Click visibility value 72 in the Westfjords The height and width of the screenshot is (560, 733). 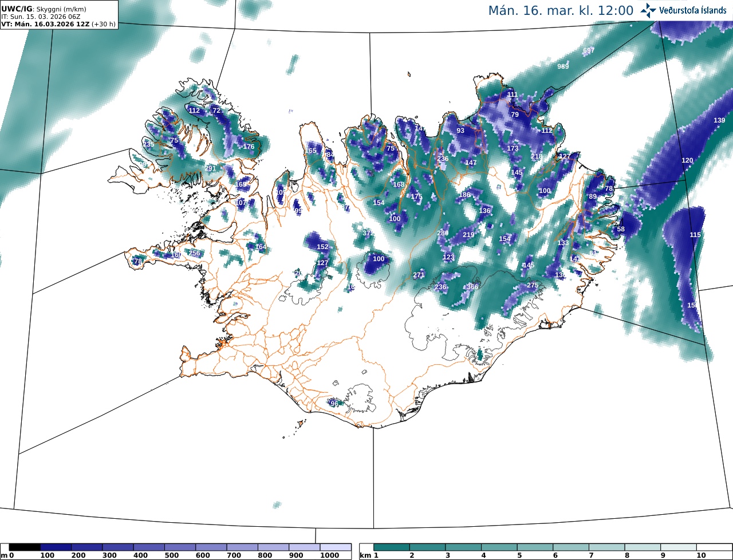click(216, 110)
